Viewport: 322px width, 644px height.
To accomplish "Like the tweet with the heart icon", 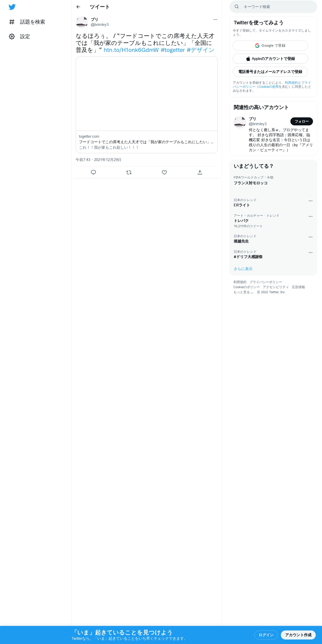I will (x=164, y=172).
